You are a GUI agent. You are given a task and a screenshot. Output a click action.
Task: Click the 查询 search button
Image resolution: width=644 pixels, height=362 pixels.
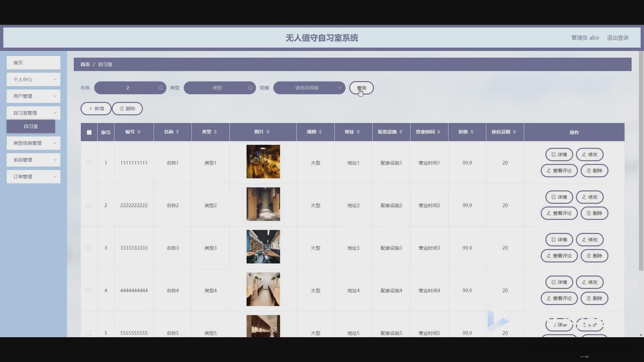tap(361, 88)
